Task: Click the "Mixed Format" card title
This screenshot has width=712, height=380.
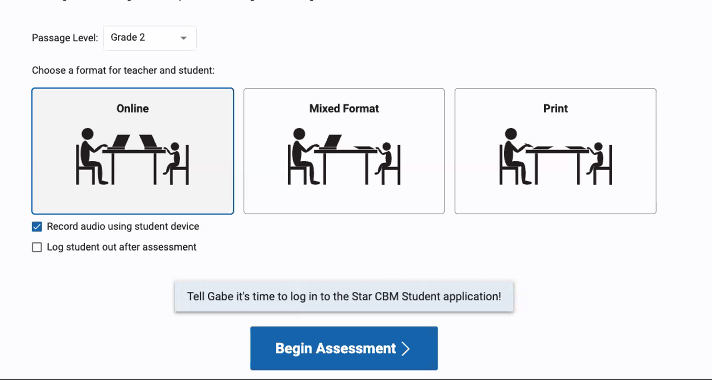Action: (x=344, y=109)
